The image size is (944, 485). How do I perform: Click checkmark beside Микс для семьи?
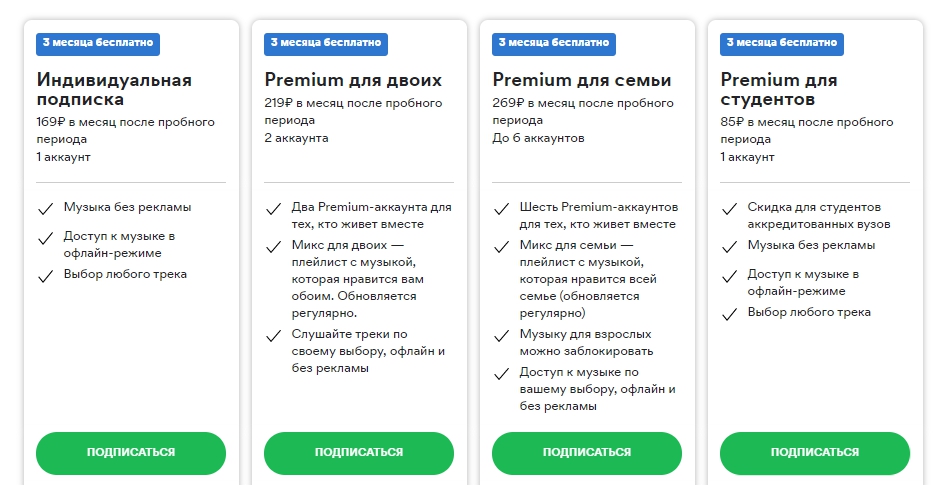pyautogui.click(x=501, y=247)
